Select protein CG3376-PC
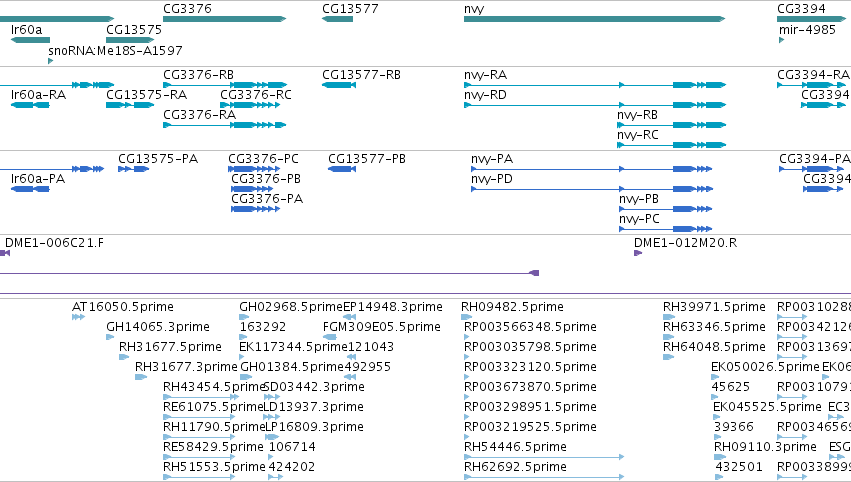This screenshot has height=482, width=851. tap(254, 169)
